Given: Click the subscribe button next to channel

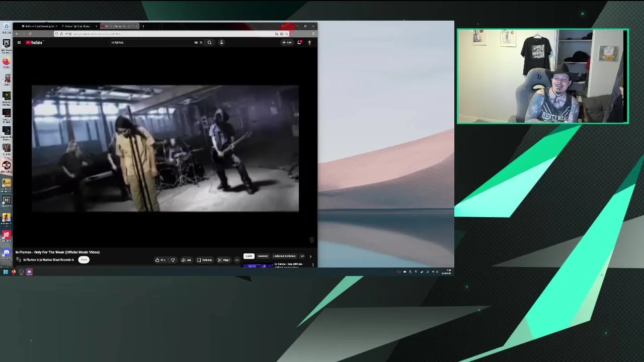Looking at the screenshot, I should click(x=84, y=260).
